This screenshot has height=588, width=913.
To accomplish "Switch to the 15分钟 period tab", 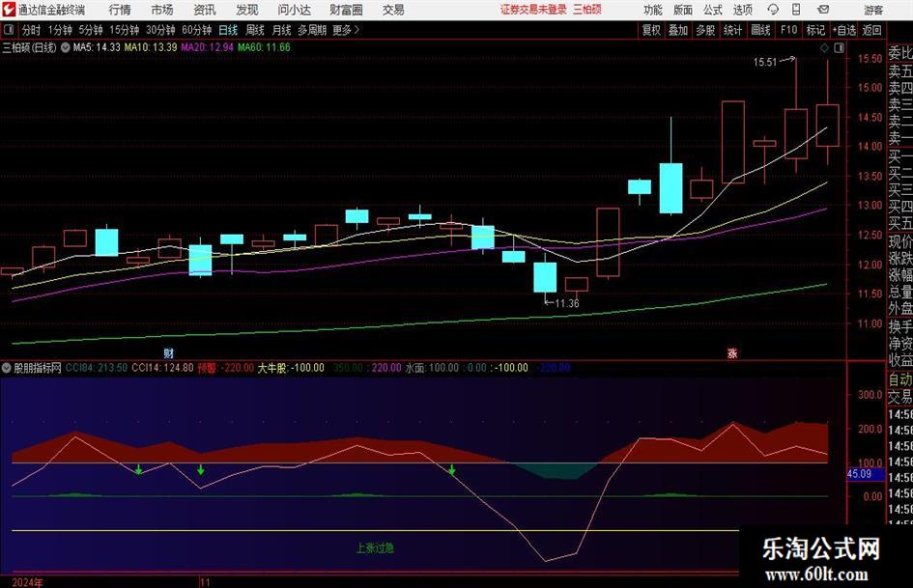I will point(124,30).
